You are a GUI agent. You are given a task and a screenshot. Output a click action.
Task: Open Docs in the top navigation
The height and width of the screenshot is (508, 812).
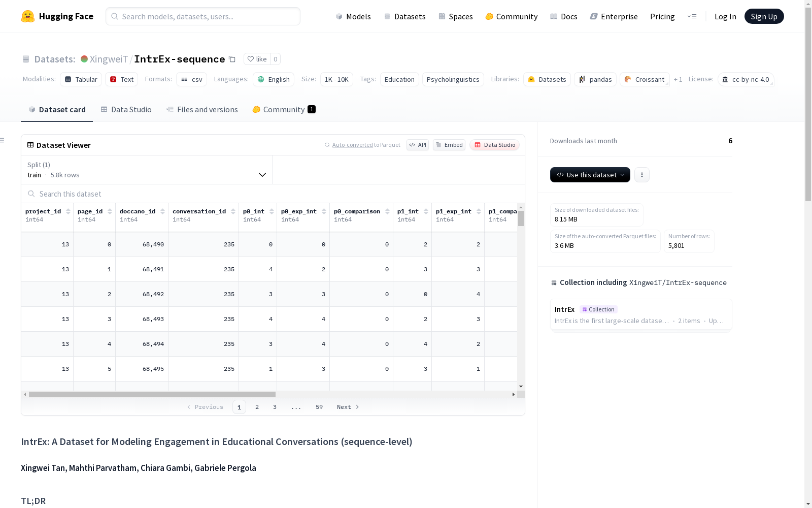(564, 16)
